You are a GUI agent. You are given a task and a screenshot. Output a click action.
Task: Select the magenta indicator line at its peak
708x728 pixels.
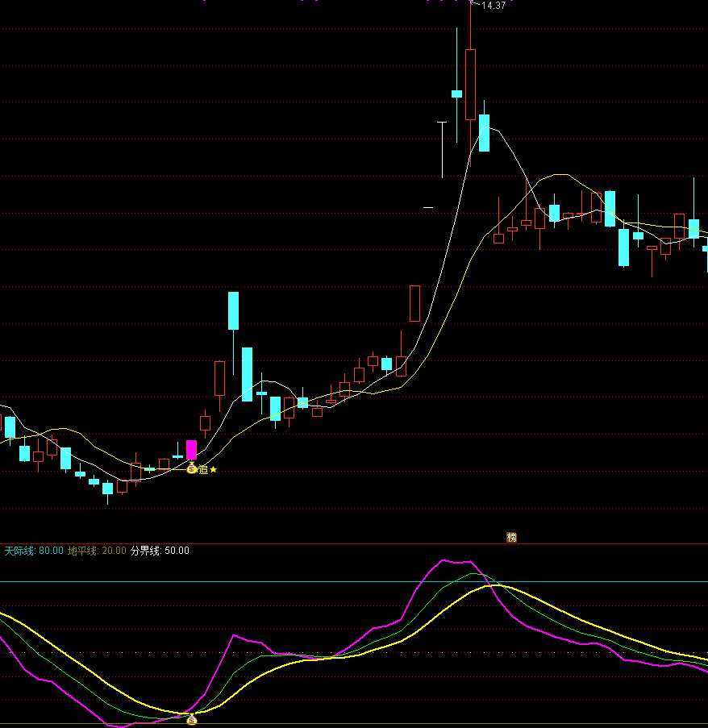coord(444,560)
